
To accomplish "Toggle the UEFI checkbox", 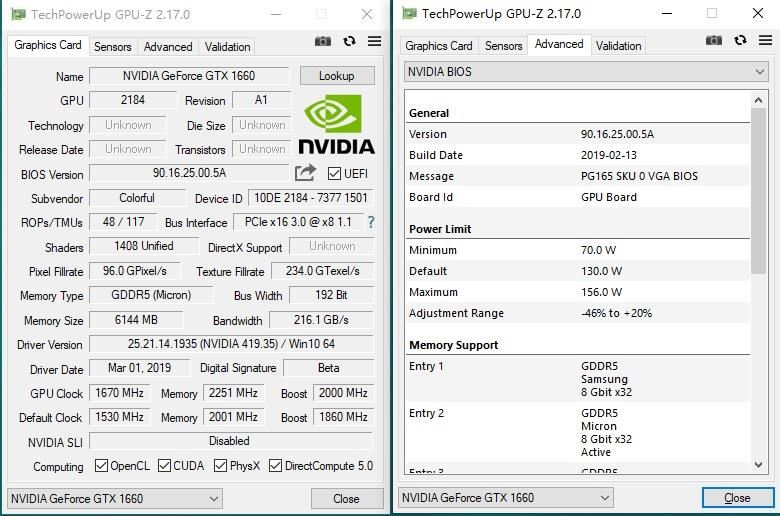I will [334, 174].
